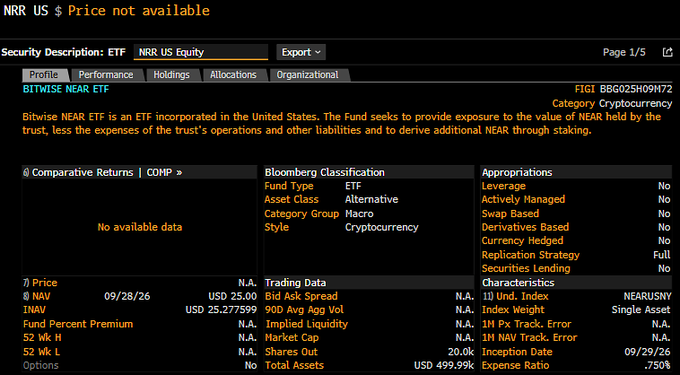Click the Total Assets value USD 499.99k

point(444,365)
